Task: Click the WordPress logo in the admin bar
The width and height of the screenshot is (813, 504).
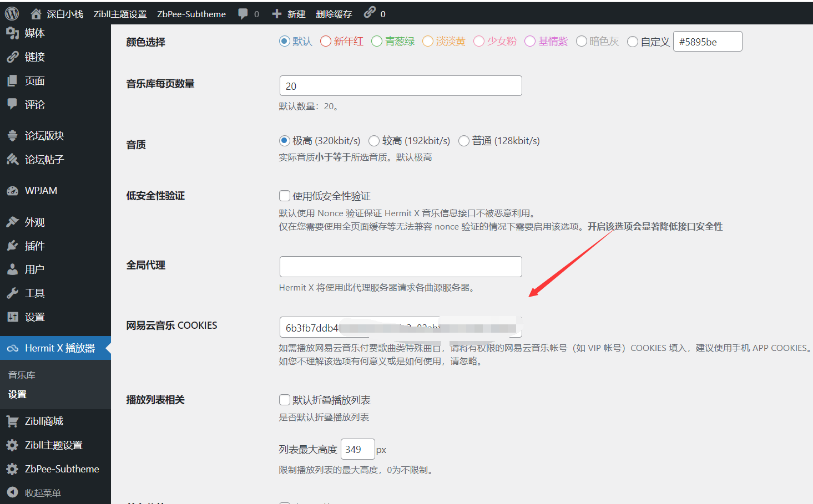Action: tap(11, 13)
